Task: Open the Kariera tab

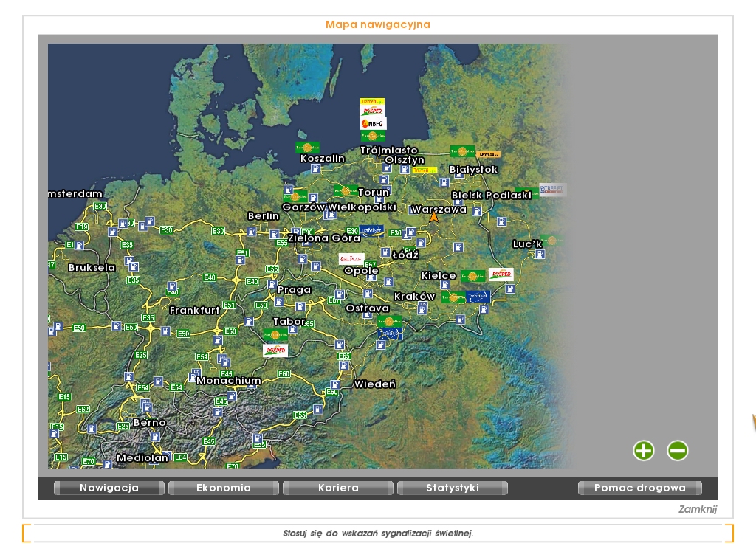Action: click(338, 488)
